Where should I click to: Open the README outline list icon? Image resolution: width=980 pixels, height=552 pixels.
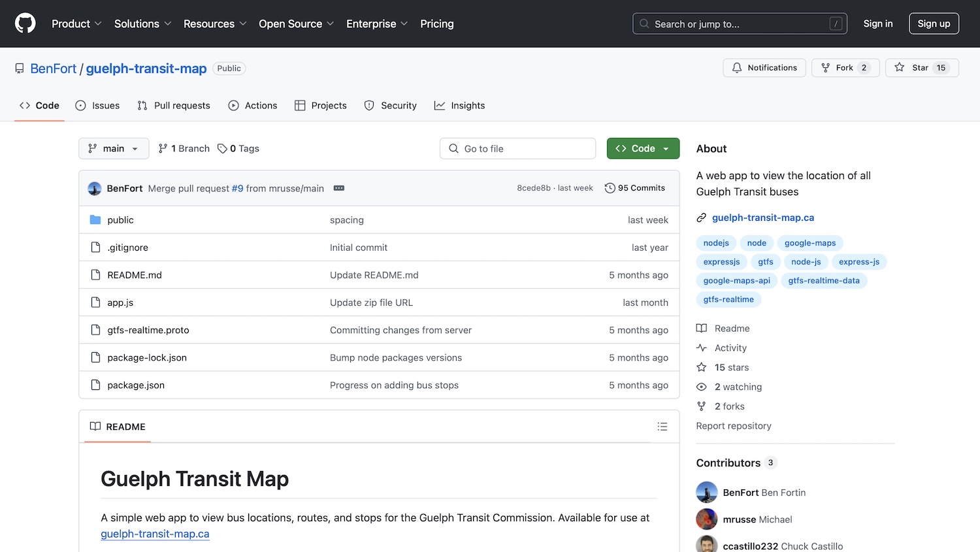(x=662, y=427)
